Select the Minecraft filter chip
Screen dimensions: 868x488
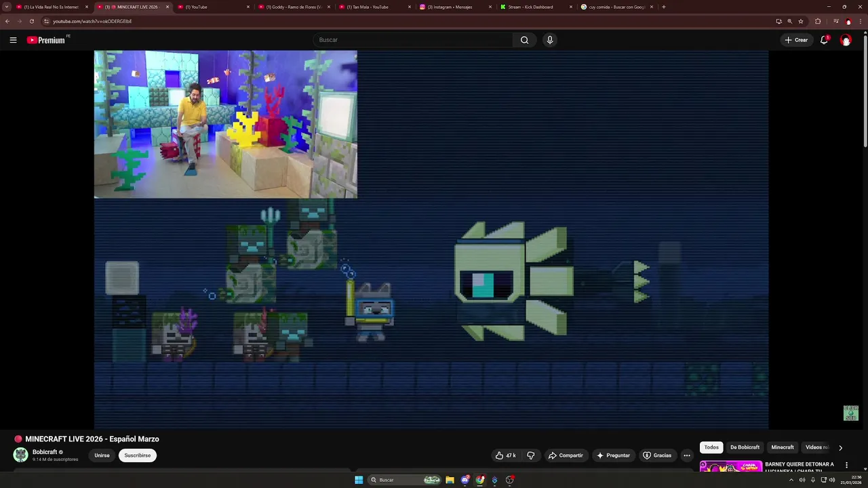[x=782, y=447]
